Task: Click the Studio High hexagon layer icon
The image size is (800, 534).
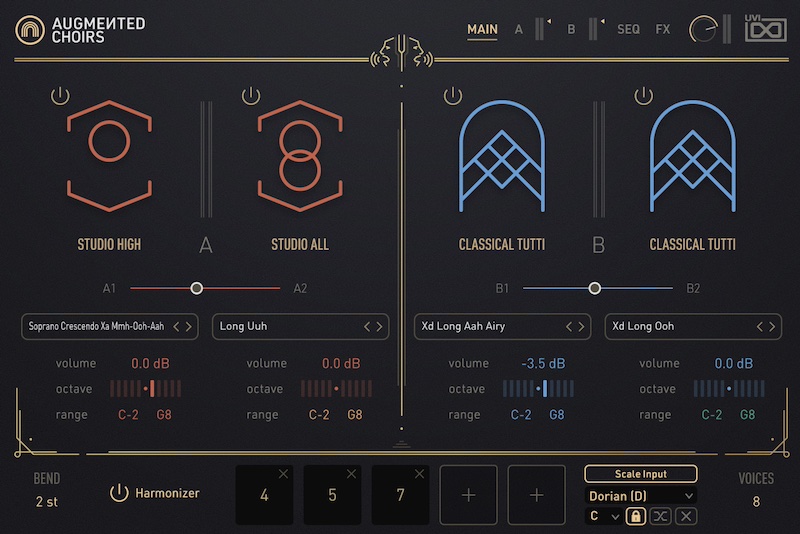Action: [x=109, y=156]
